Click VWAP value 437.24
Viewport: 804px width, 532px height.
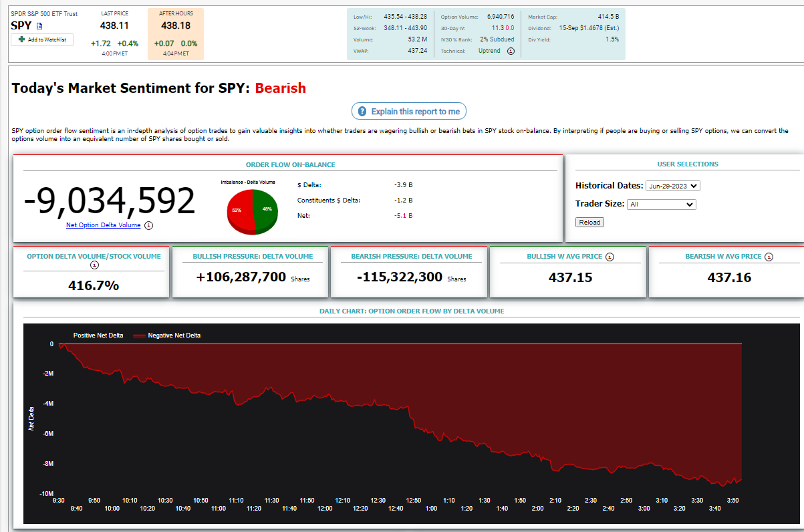point(416,51)
